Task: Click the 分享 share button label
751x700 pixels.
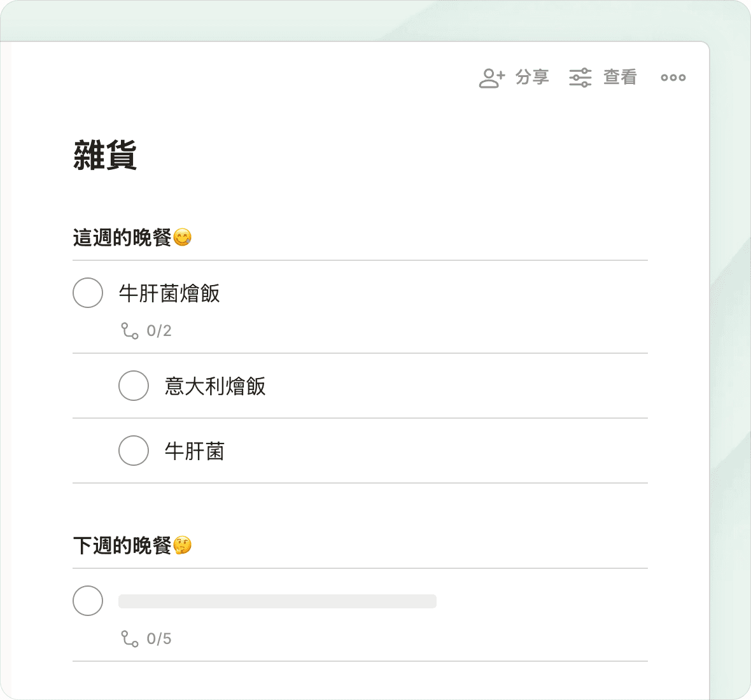Action: pyautogui.click(x=532, y=78)
